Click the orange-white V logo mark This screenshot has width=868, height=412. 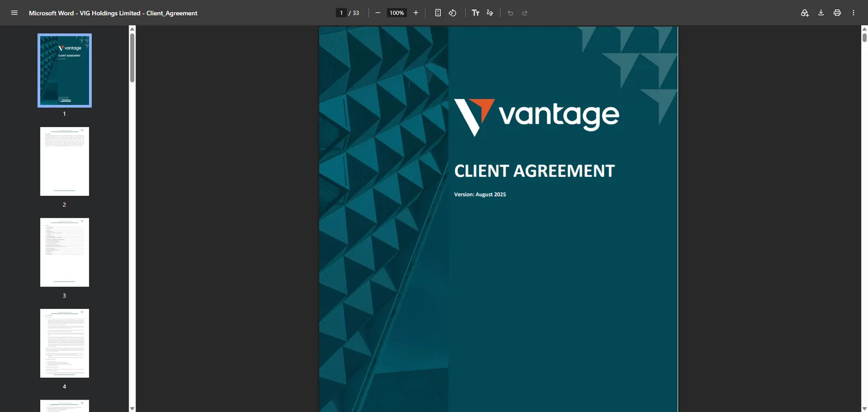pos(474,117)
